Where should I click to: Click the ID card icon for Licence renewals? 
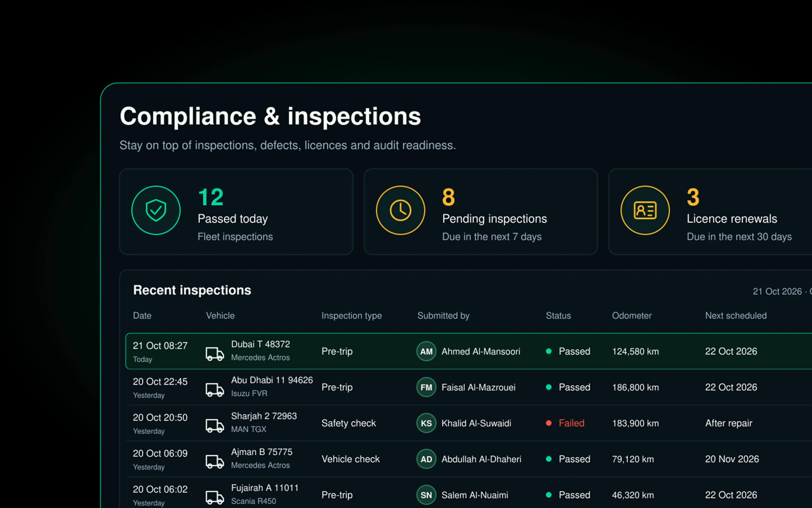pos(645,210)
